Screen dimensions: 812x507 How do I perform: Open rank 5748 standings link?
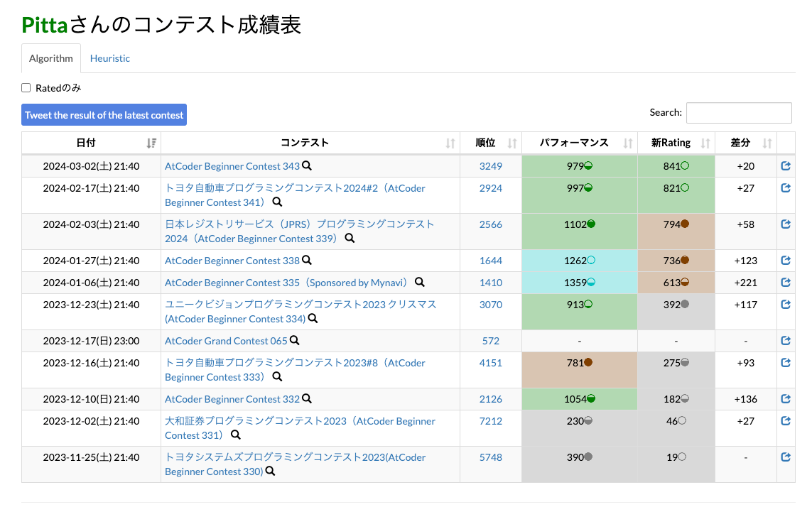tap(490, 457)
